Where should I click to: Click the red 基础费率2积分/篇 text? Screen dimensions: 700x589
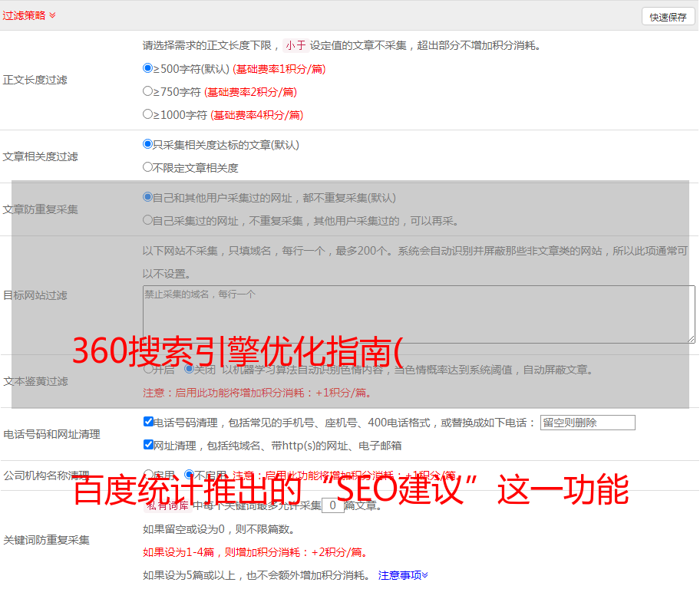tap(250, 92)
